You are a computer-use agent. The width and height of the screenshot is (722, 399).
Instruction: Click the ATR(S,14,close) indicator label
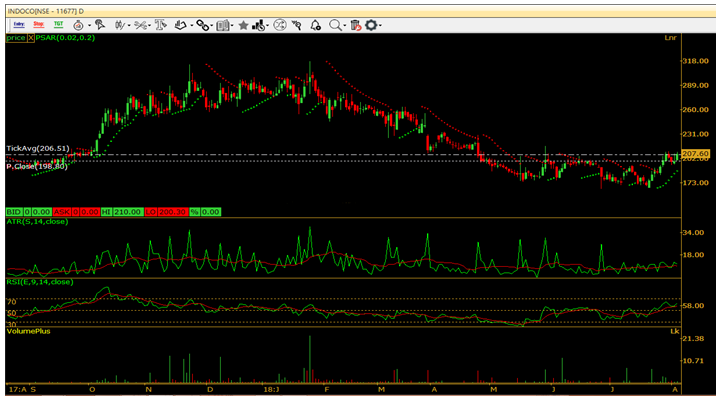click(x=37, y=222)
